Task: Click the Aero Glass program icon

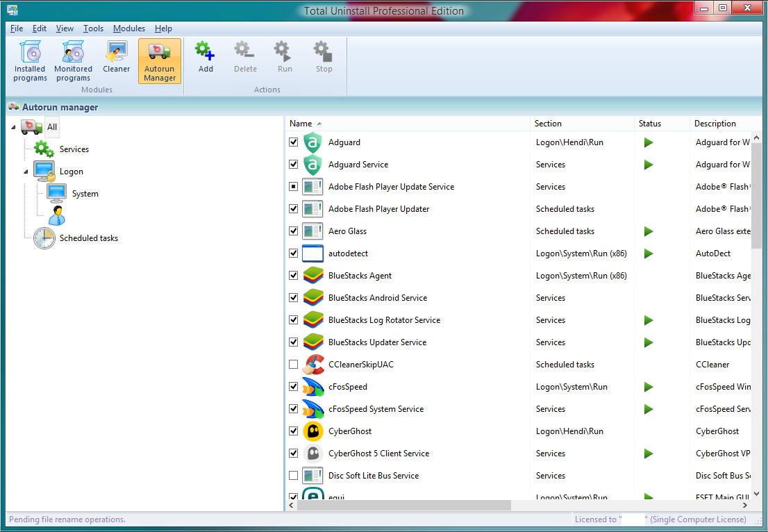Action: (x=312, y=231)
